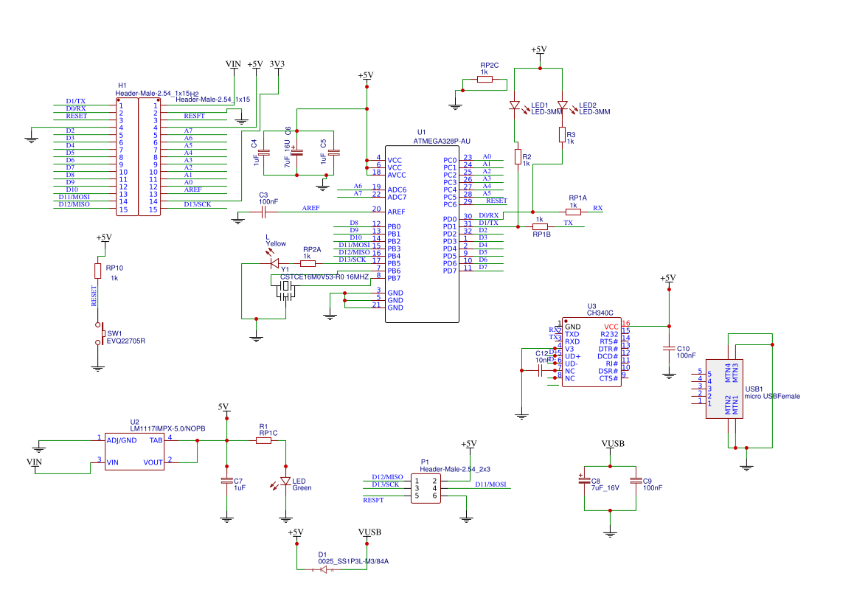The height and width of the screenshot is (615, 868).
Task: Select the H2 header connector body
Action: [x=150, y=157]
